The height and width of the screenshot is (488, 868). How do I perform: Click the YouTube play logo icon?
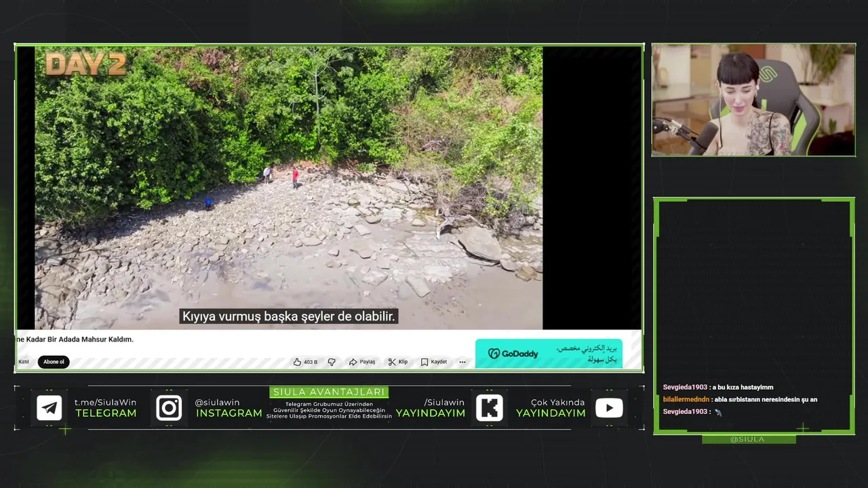[x=609, y=408]
